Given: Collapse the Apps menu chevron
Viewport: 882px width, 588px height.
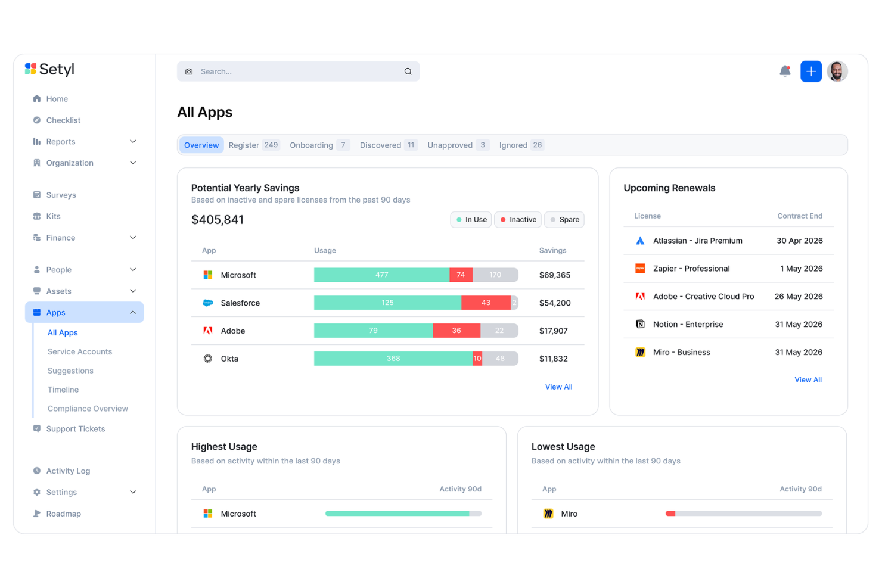Looking at the screenshot, I should 133,313.
